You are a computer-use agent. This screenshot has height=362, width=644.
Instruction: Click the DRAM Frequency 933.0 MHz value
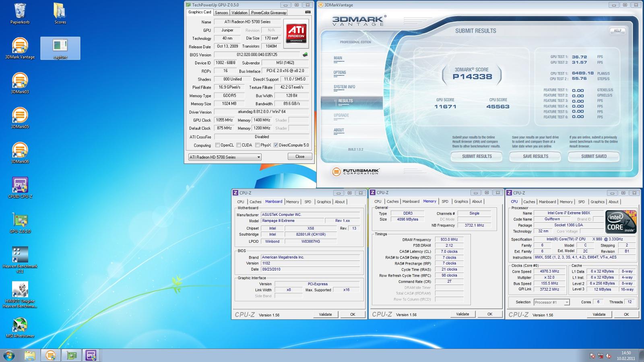tap(449, 239)
